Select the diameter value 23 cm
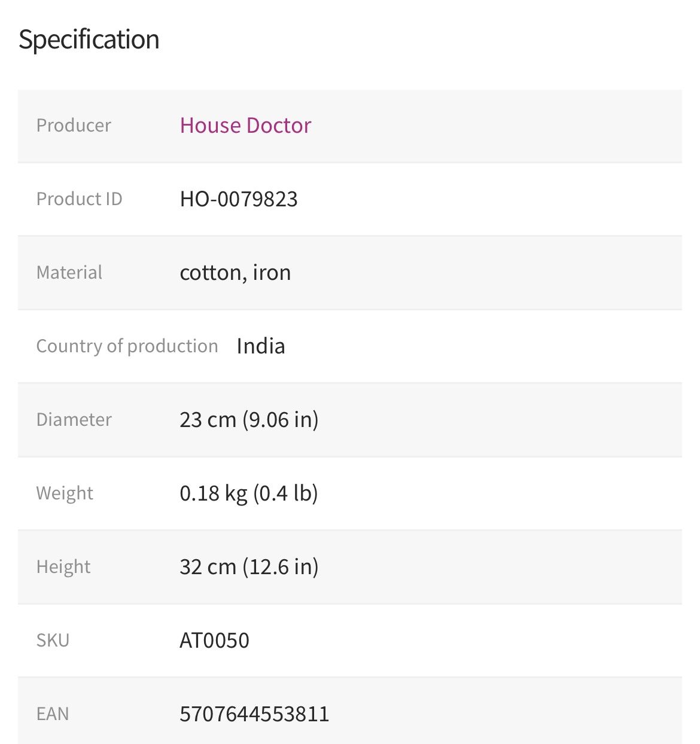 click(x=208, y=420)
